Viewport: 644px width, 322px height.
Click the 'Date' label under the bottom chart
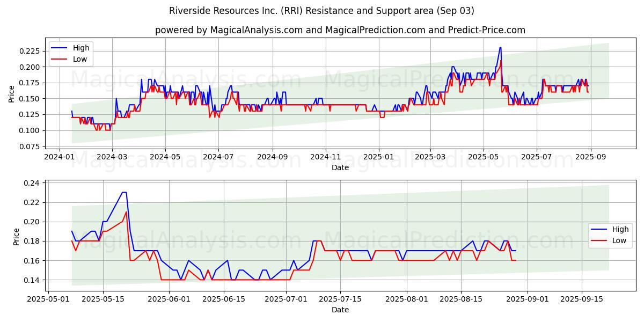pyautogui.click(x=340, y=310)
